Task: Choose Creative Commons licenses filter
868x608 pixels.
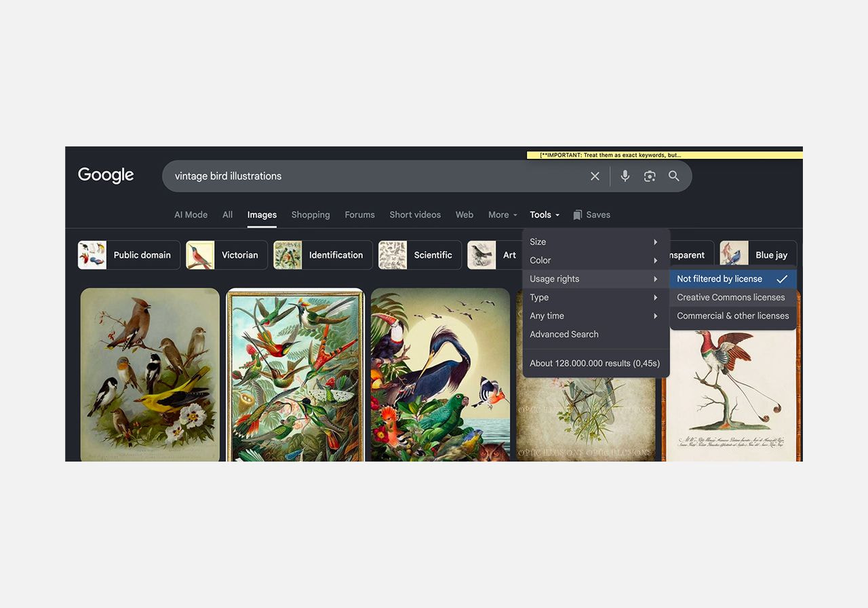Action: click(733, 297)
